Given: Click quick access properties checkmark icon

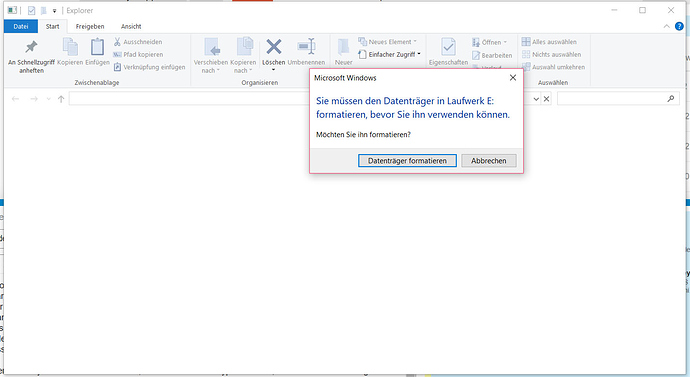Looking at the screenshot, I should 31,11.
